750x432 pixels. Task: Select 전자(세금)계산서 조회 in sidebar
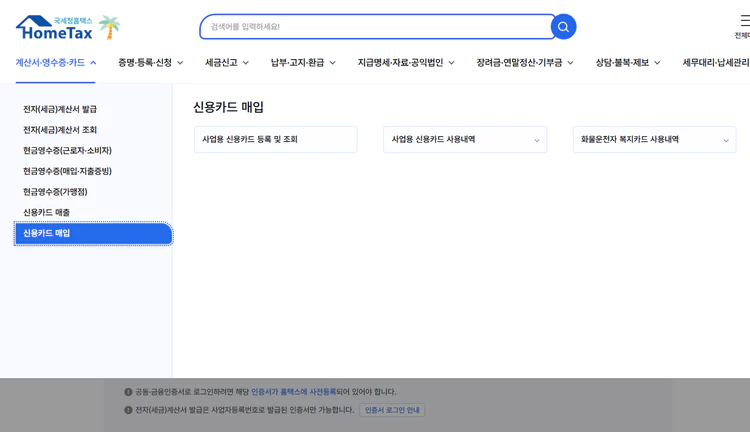(x=60, y=130)
